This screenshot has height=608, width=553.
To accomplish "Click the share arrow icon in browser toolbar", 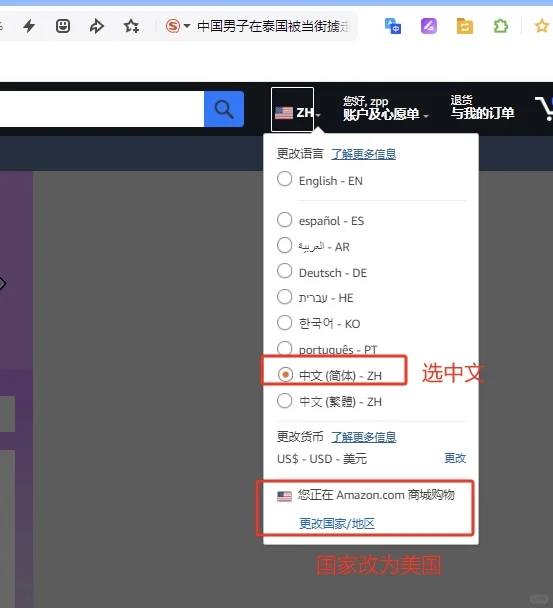I will tap(97, 26).
